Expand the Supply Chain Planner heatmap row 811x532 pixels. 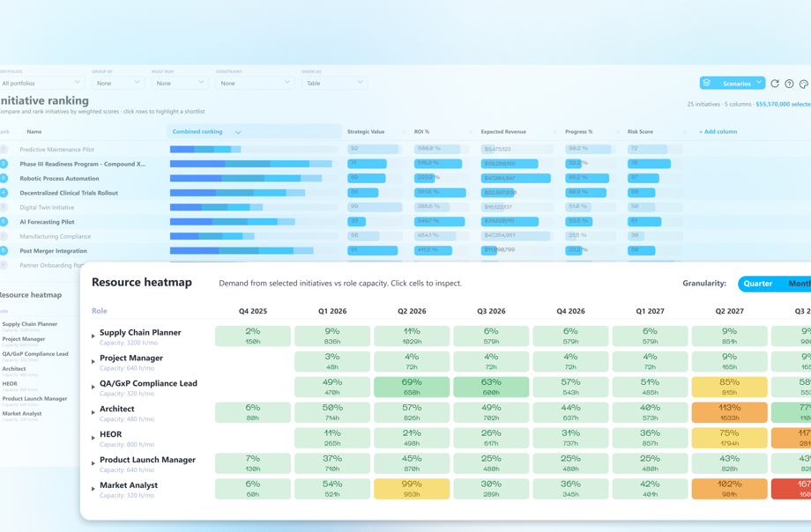(93, 336)
